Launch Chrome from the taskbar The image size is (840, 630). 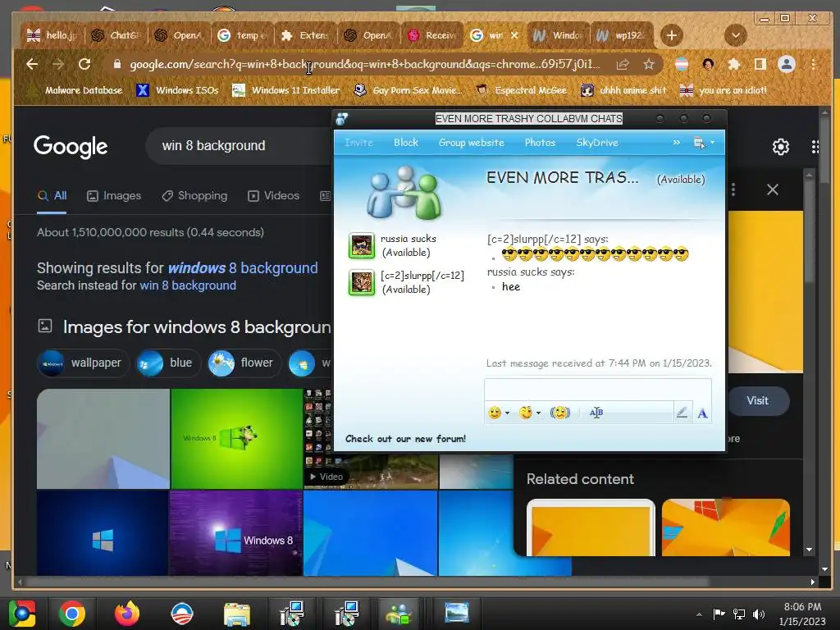(72, 614)
